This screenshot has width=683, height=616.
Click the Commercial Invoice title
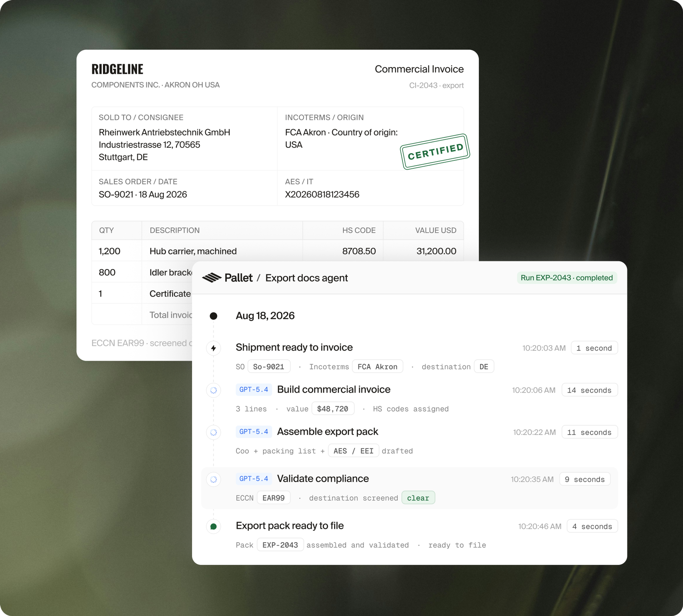(x=419, y=69)
